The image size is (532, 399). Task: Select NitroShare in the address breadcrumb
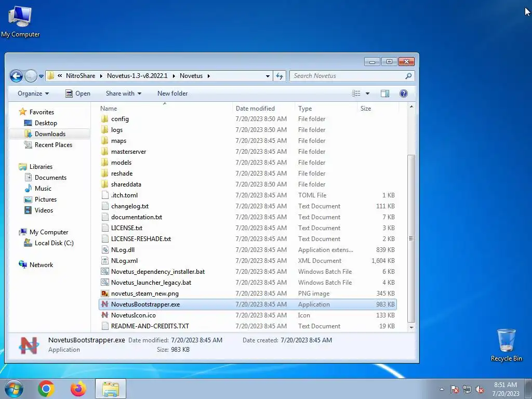coord(81,76)
